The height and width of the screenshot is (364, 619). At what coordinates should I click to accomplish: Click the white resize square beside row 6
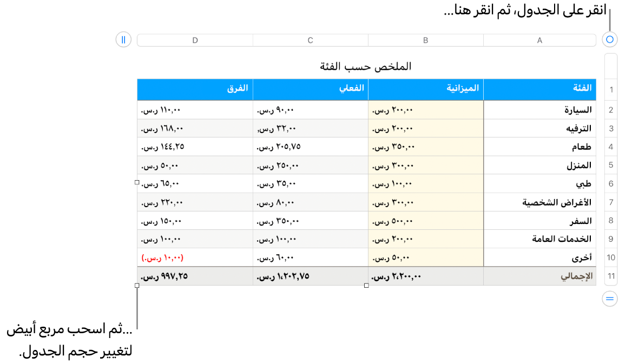137,182
